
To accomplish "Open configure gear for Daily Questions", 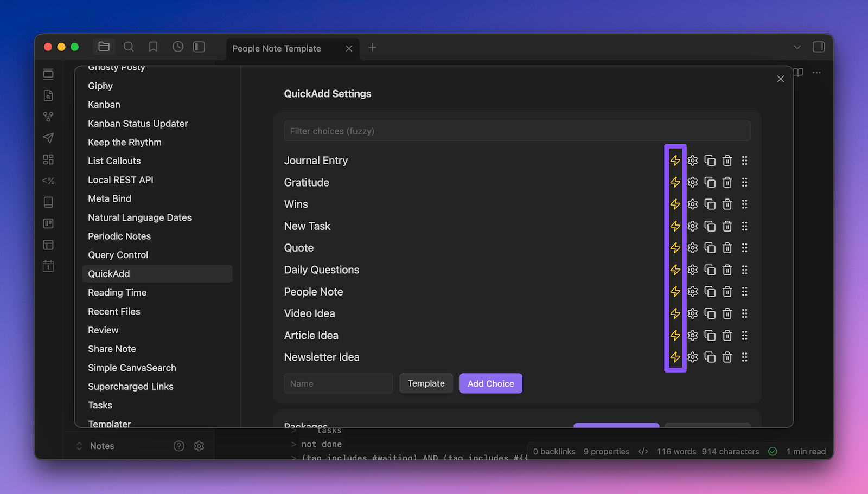I will coord(692,270).
